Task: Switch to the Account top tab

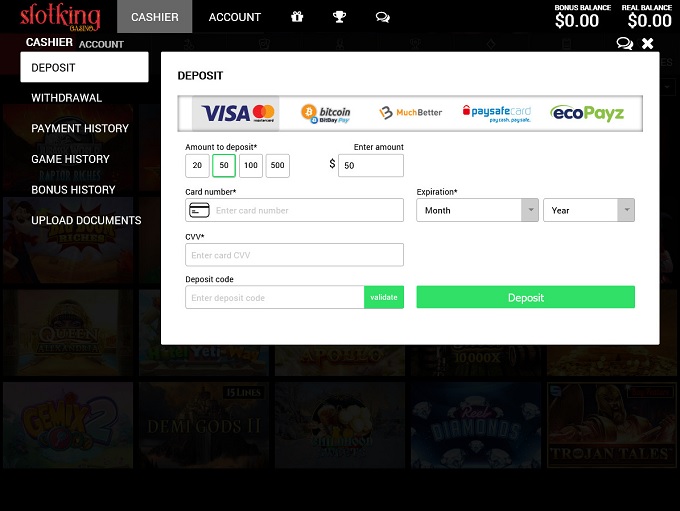Action: point(234,17)
